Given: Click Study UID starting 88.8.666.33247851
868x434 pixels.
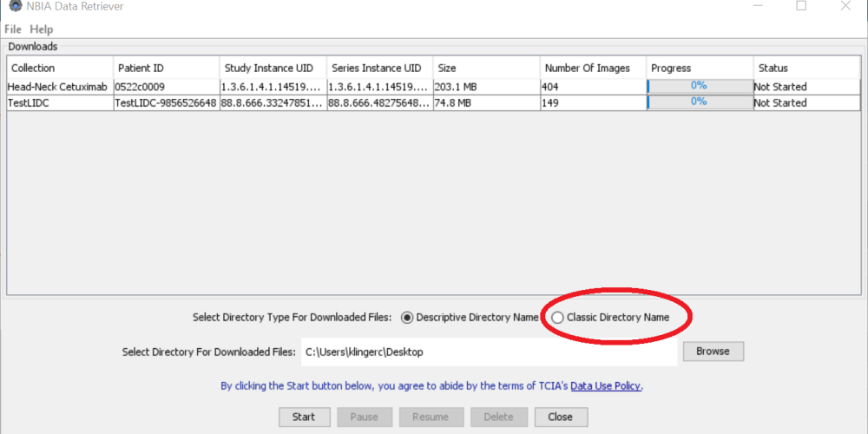Looking at the screenshot, I should [x=273, y=103].
